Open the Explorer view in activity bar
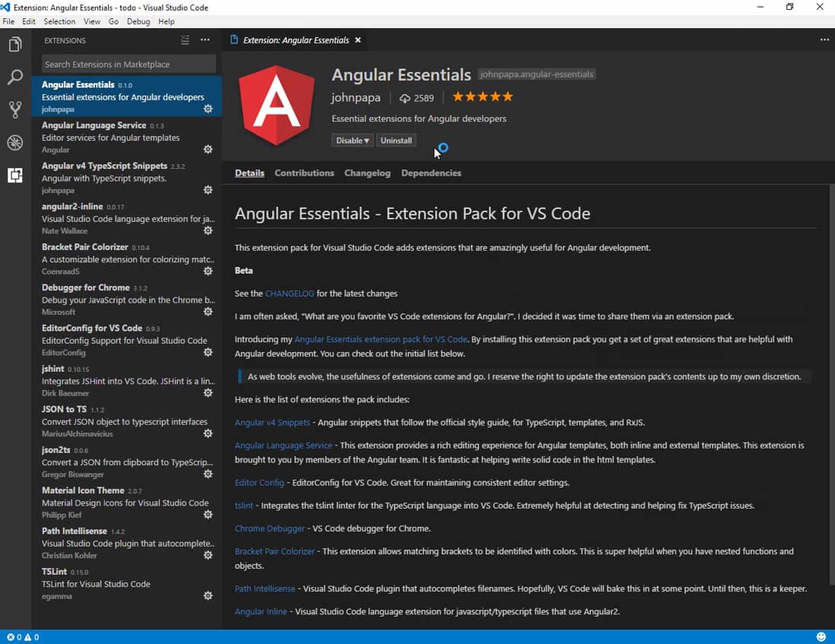This screenshot has width=835, height=644. (15, 46)
